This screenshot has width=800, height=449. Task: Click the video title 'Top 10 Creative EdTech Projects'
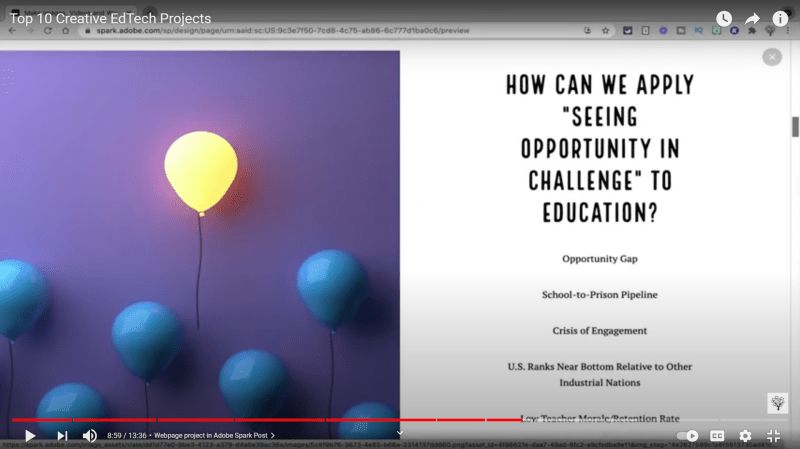pos(111,19)
